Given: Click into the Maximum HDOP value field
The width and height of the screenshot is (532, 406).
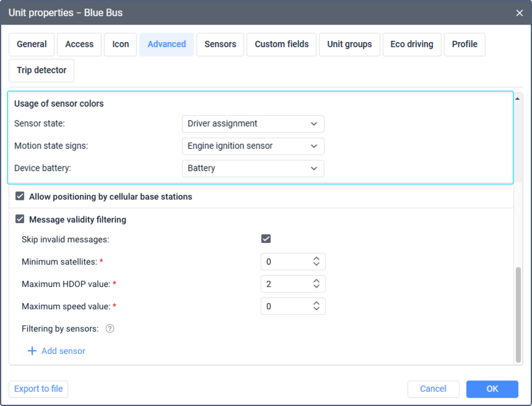Looking at the screenshot, I should (x=285, y=284).
